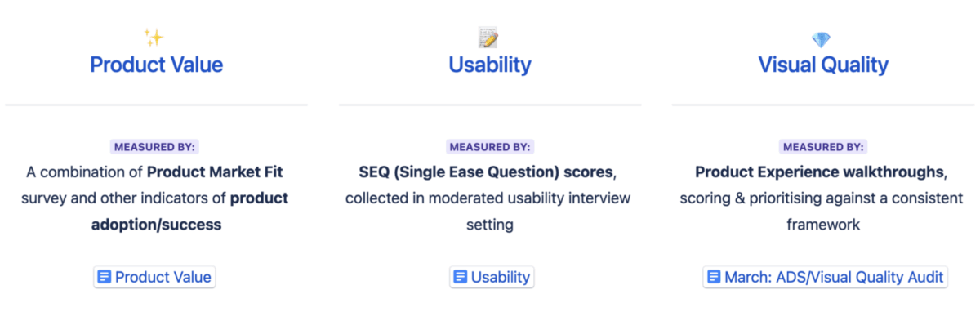Image resolution: width=980 pixels, height=312 pixels.
Task: Click the MEASURED BY label under Usability
Action: [490, 147]
